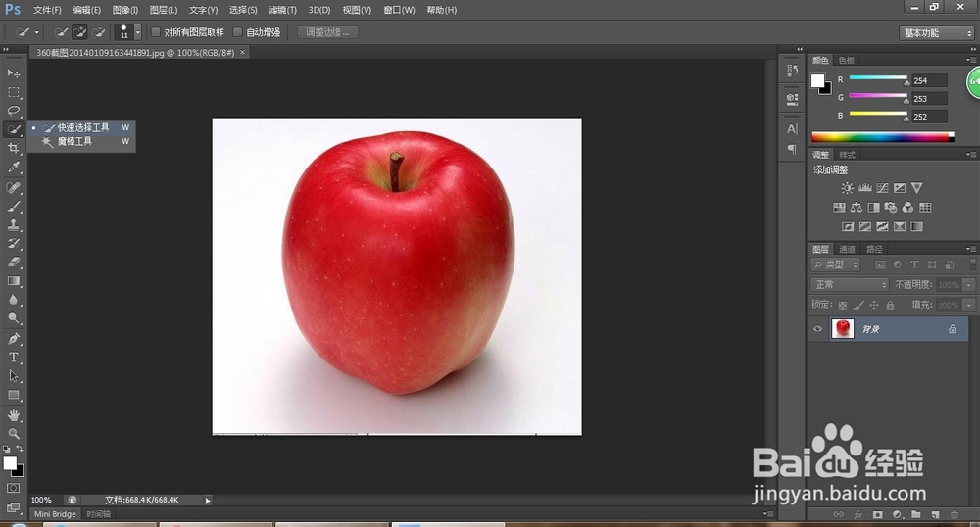Select the Horizontal Type tool
Viewport: 980px width, 527px height.
[13, 358]
